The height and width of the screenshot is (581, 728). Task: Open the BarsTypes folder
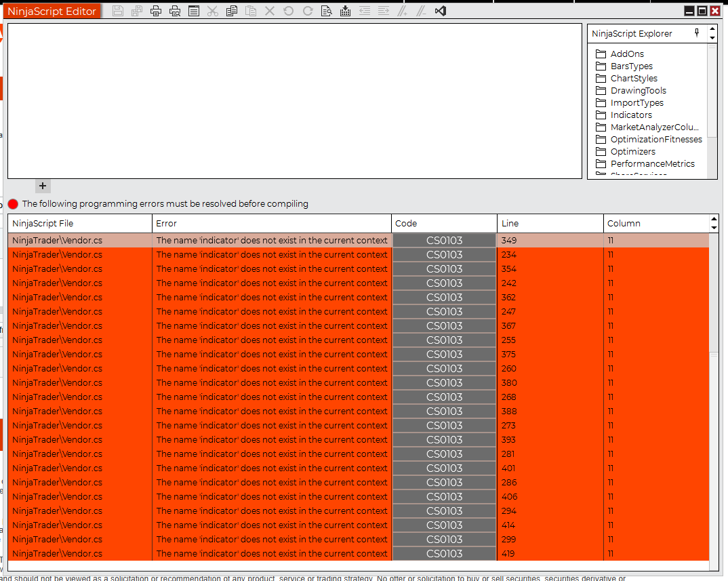click(x=624, y=66)
